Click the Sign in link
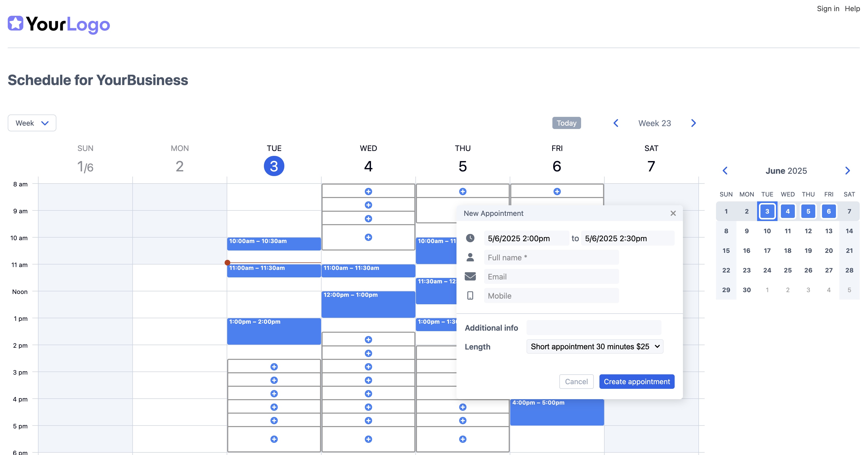The image size is (868, 455). (828, 9)
